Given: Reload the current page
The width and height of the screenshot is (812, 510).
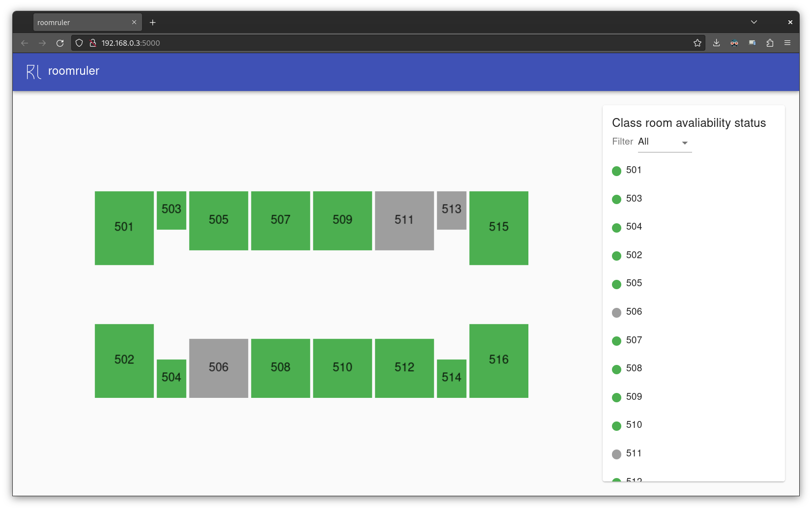Looking at the screenshot, I should [60, 43].
